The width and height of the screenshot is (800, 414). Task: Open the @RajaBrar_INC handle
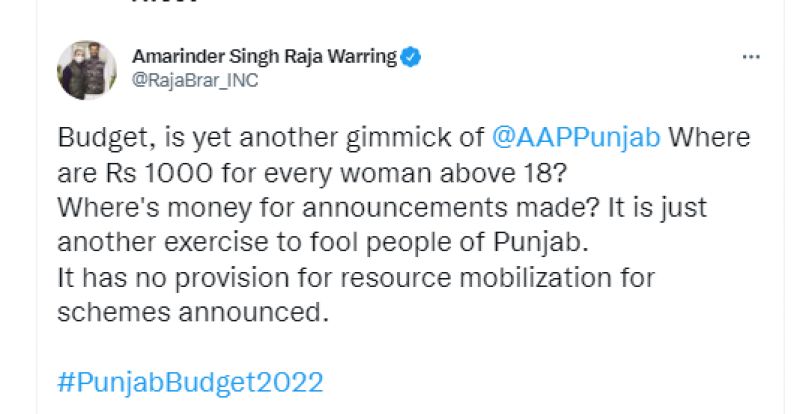click(194, 82)
